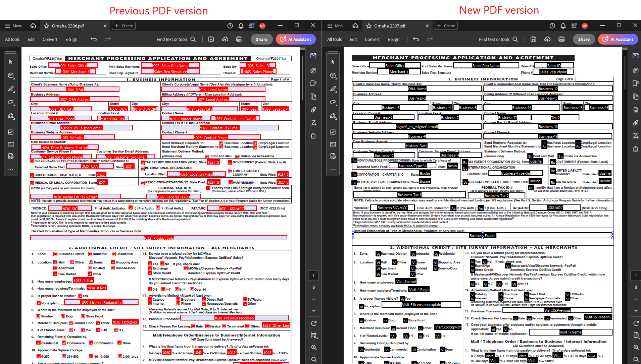Viewport: 641px width, 364px height.
Task: Go to Home in the right Acrobat window
Action: [355, 26]
